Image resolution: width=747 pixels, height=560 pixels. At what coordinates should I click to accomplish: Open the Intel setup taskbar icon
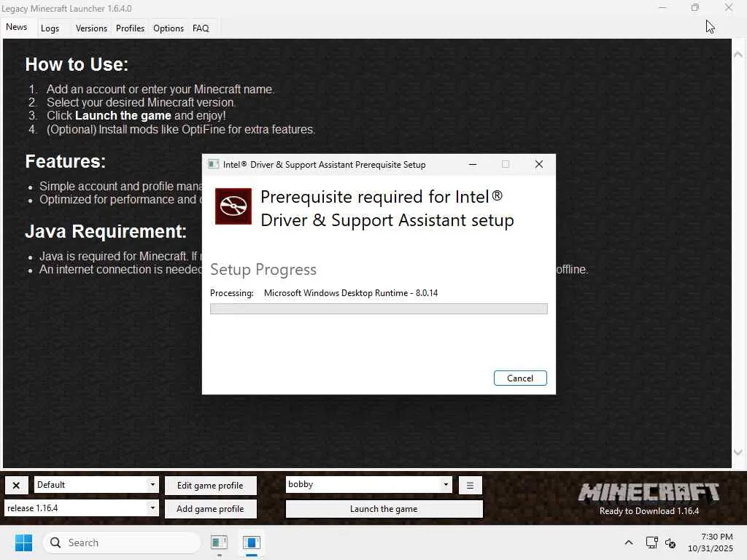click(x=219, y=542)
